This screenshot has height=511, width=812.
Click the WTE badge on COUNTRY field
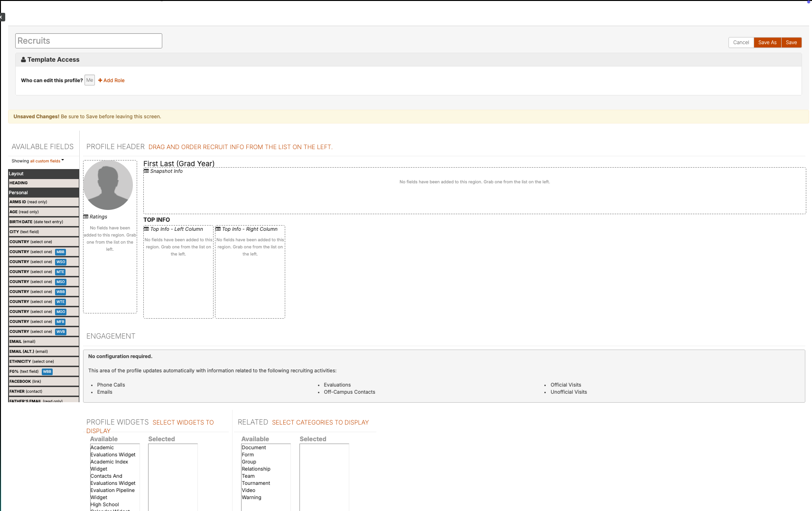[60, 302]
